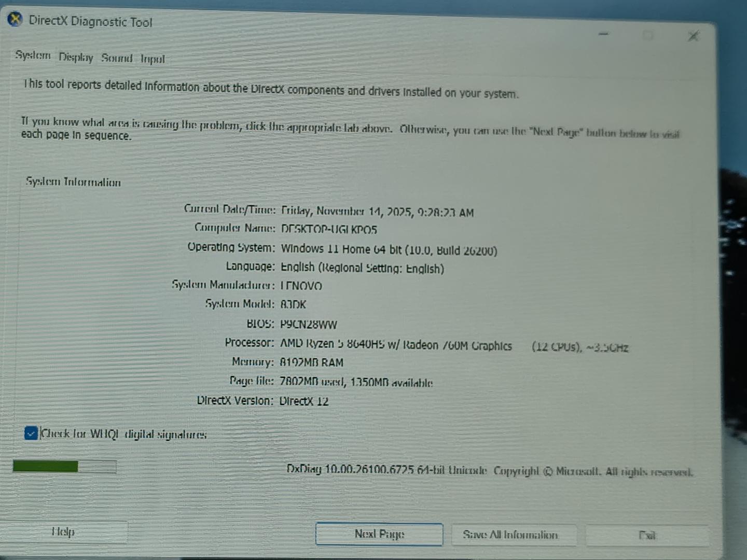Click the 'Operating System:' label

pos(231,247)
